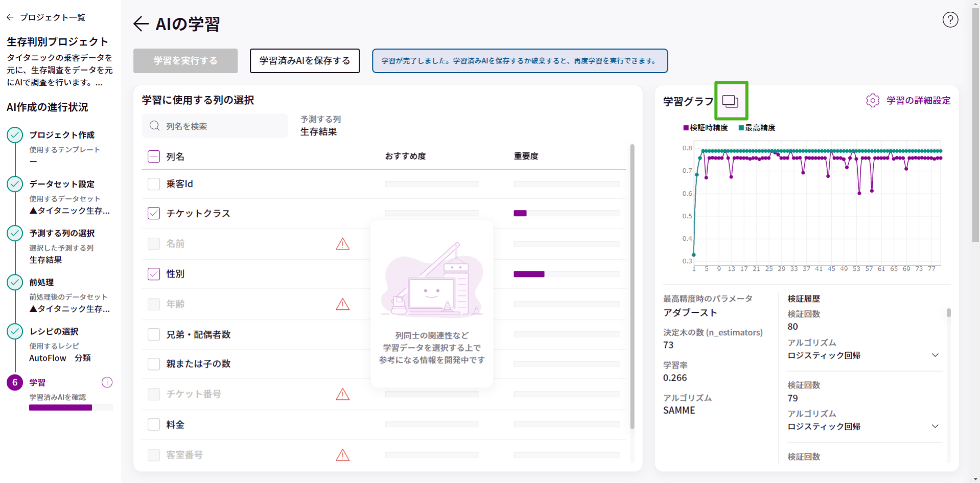The image size is (980, 483).
Task: Click the disabled 名前 checkbox
Action: coord(154,244)
